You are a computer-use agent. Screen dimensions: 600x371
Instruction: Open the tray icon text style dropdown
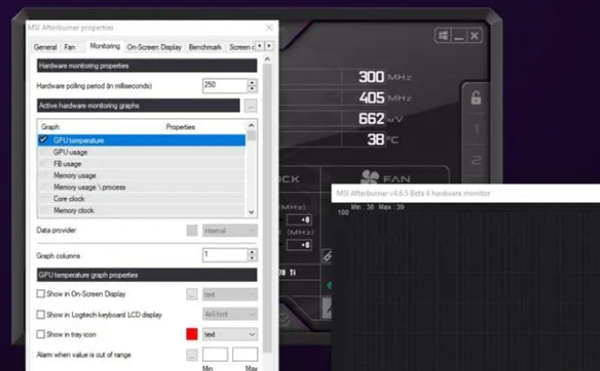click(230, 334)
